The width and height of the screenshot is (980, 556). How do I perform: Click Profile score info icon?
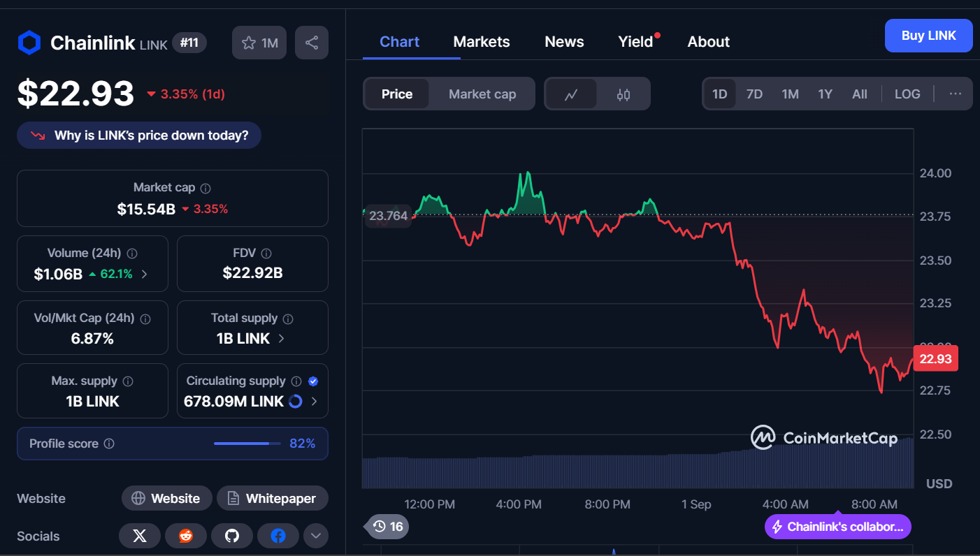pyautogui.click(x=109, y=444)
